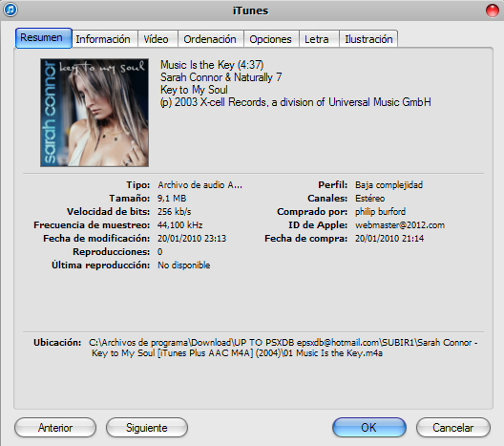The image size is (504, 446).
Task: Select the Resumen tab
Action: [x=44, y=38]
